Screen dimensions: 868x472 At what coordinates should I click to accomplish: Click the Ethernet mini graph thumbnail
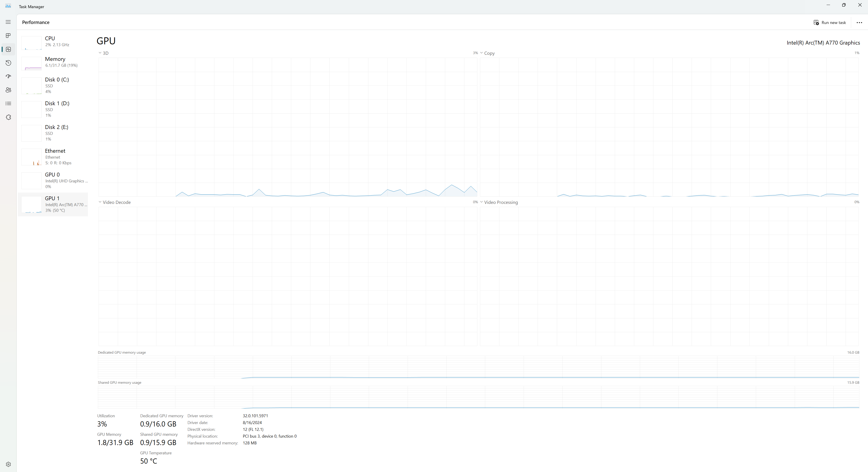coord(31,157)
